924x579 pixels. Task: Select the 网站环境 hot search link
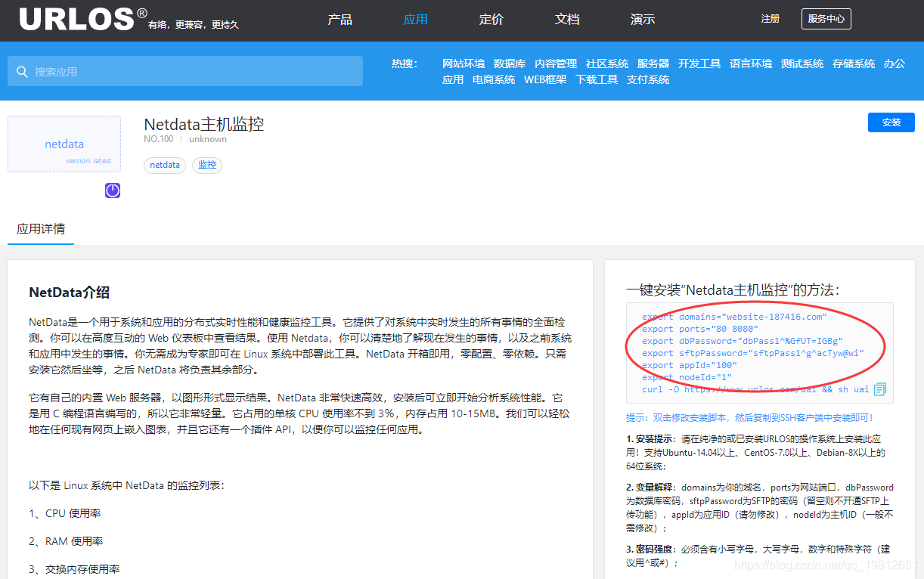click(x=464, y=63)
